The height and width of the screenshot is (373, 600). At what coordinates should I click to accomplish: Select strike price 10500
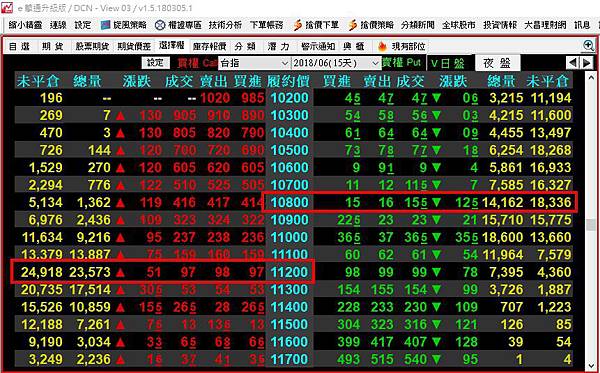(x=289, y=150)
